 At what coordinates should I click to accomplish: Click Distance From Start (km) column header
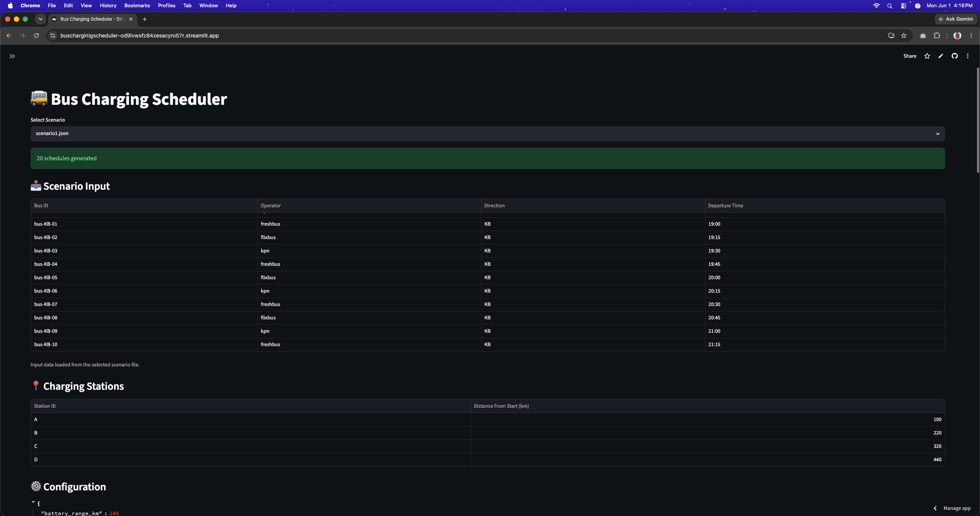coord(708,406)
